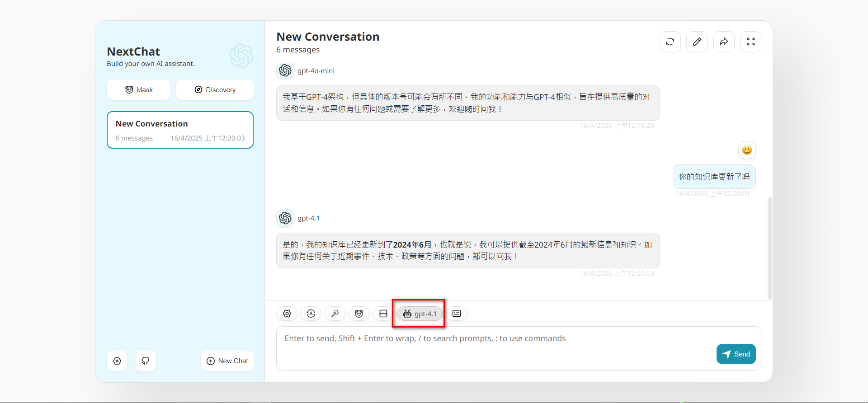Click the gpt-4o-mini reply about GPT-4架构
The width and height of the screenshot is (868, 403).
coord(468,103)
